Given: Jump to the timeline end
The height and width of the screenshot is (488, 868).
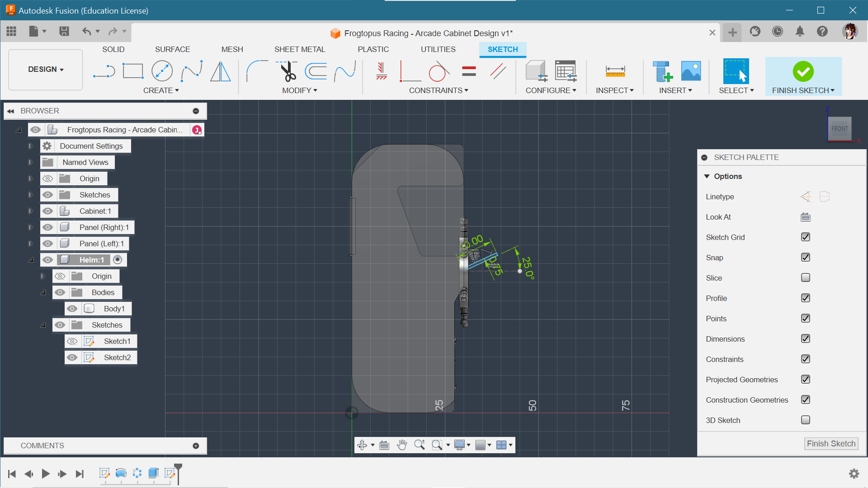Looking at the screenshot, I should [x=80, y=474].
